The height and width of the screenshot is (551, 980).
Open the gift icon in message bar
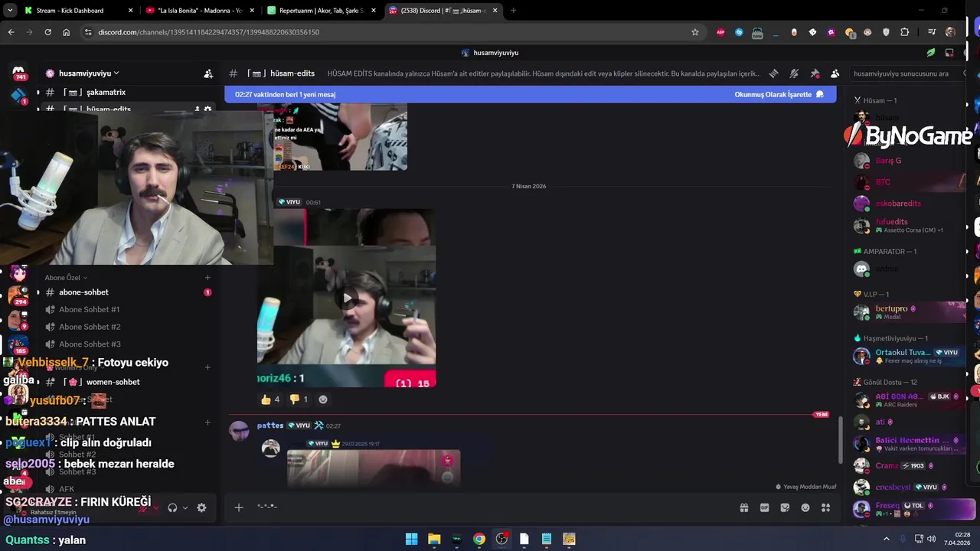pos(743,507)
